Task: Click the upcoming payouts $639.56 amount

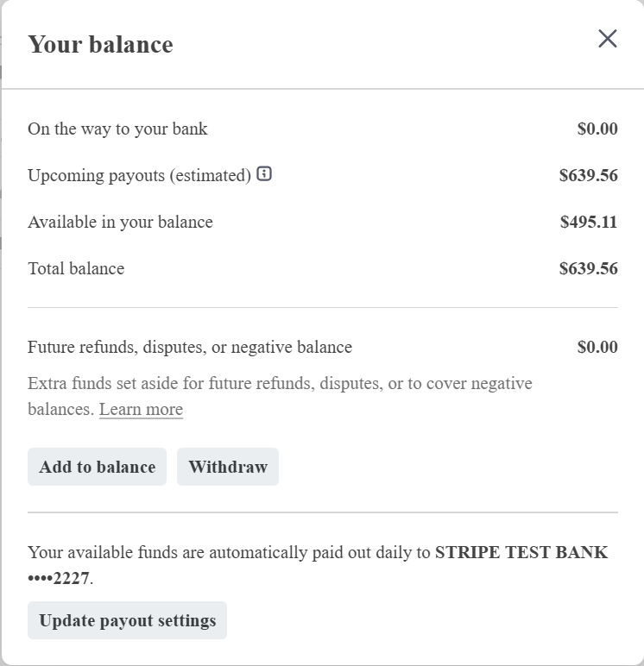Action: (x=588, y=175)
